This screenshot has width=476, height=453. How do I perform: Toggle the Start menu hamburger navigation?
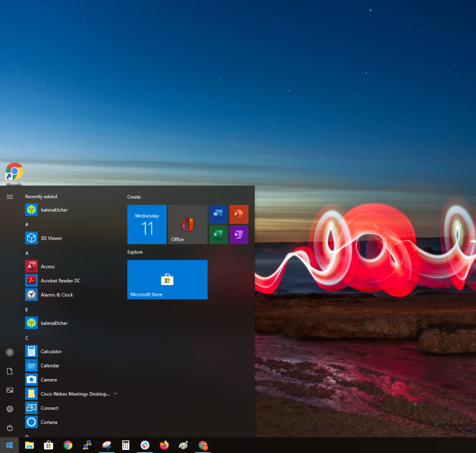tap(10, 196)
